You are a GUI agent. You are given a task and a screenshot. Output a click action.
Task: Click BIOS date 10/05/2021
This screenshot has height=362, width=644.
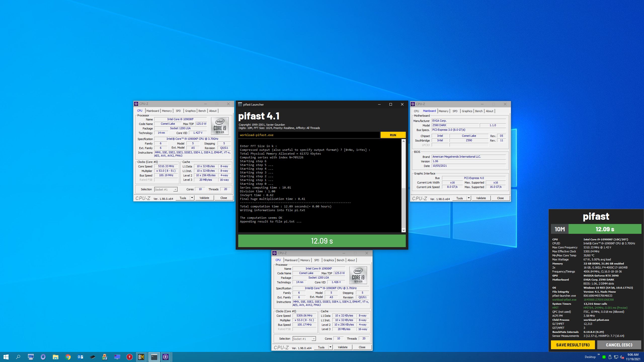(x=469, y=166)
